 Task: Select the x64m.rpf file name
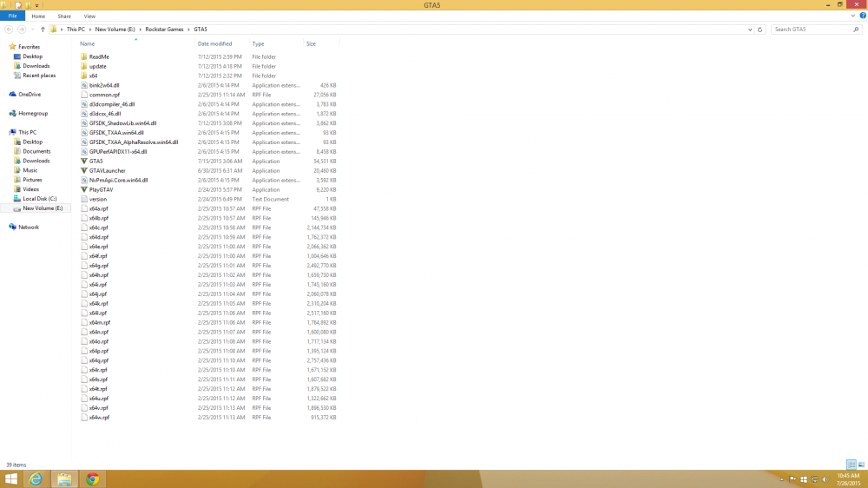[x=100, y=322]
